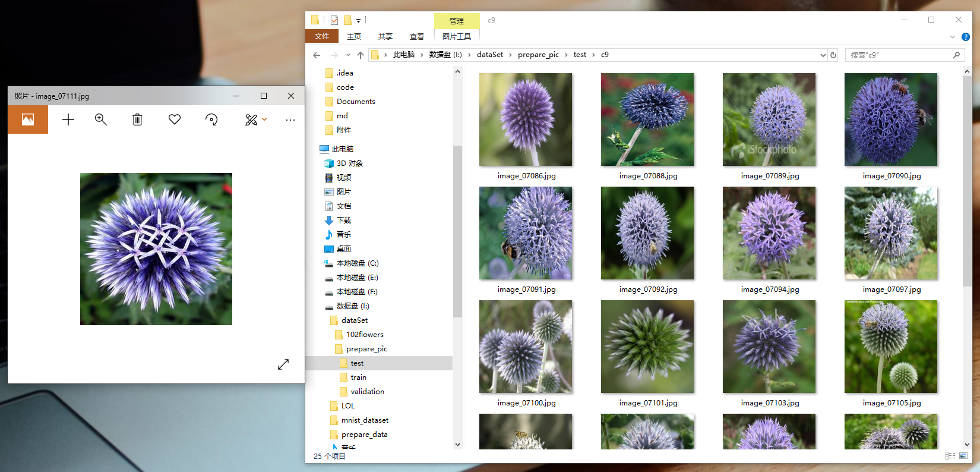The height and width of the screenshot is (472, 980).
Task: Switch to details view layout icon
Action: click(x=950, y=456)
